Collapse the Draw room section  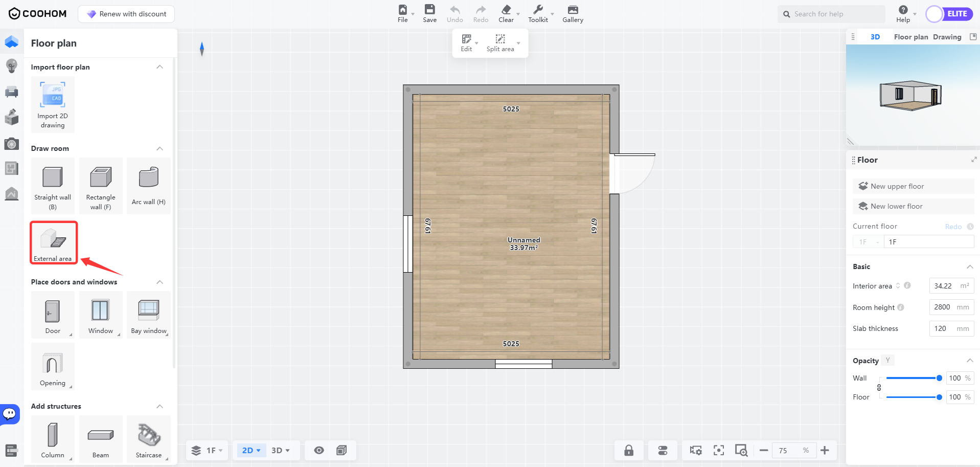pos(159,148)
